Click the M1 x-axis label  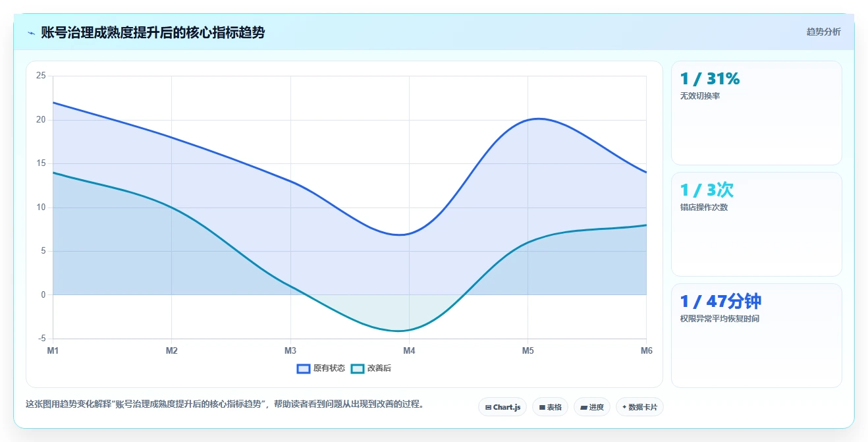pyautogui.click(x=53, y=351)
